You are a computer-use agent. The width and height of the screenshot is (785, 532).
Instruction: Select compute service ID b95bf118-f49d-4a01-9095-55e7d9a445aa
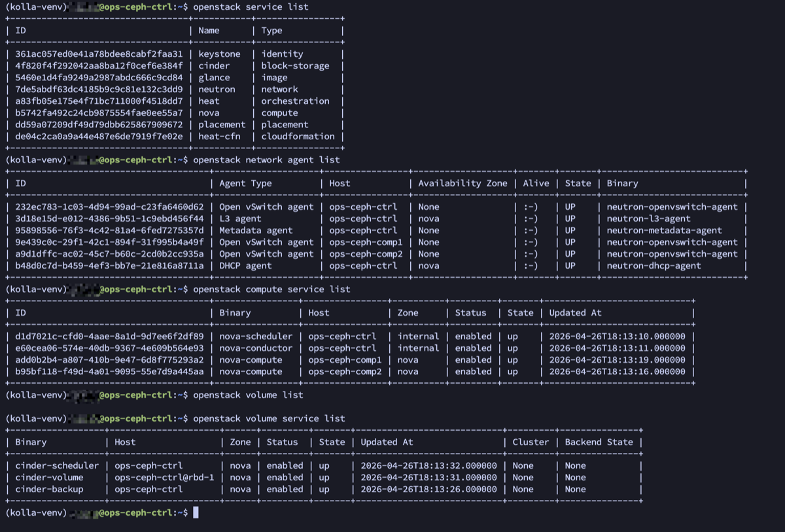pos(109,372)
